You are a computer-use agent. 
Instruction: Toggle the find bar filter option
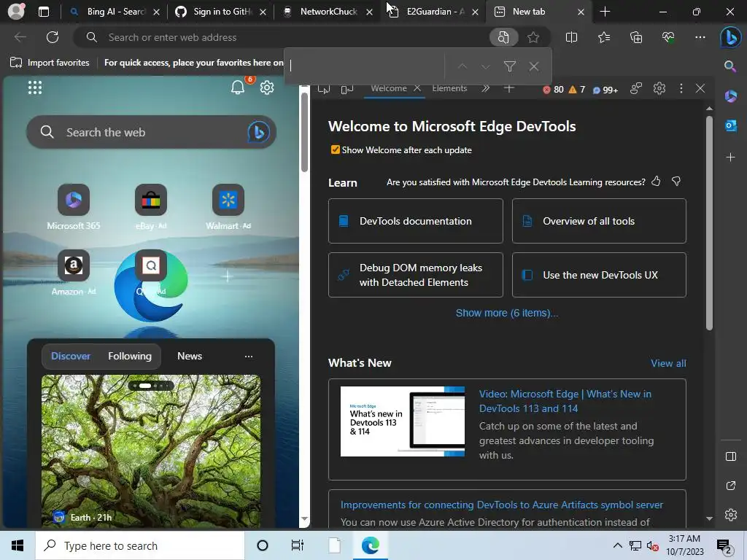coord(510,66)
